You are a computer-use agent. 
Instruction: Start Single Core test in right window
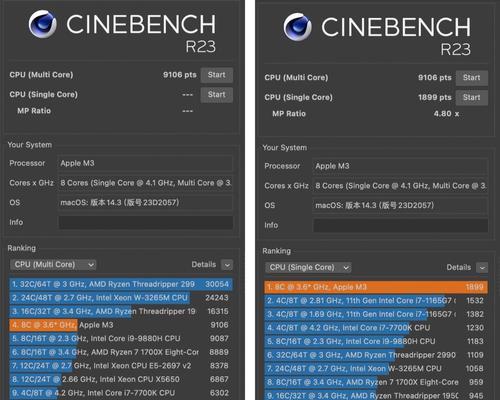pos(472,98)
